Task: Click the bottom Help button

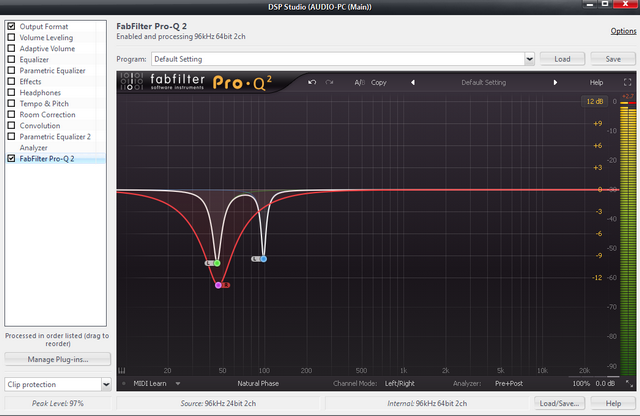Action: [x=613, y=403]
